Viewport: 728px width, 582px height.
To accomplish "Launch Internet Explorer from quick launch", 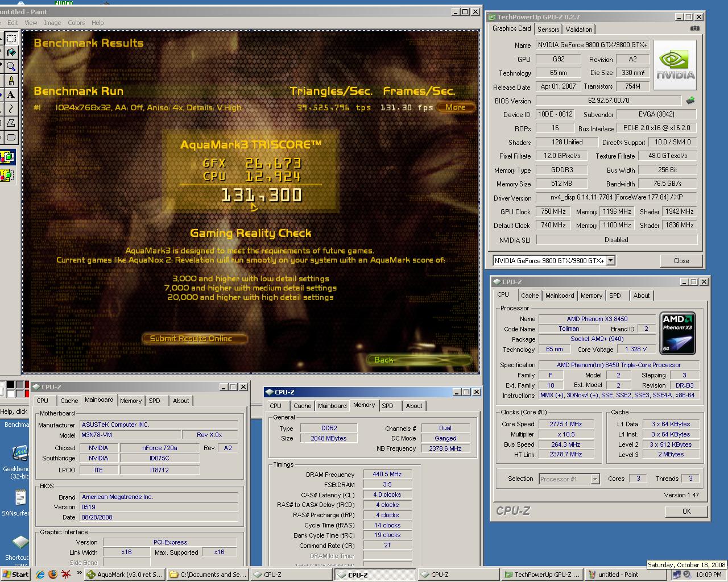I will click(x=40, y=575).
